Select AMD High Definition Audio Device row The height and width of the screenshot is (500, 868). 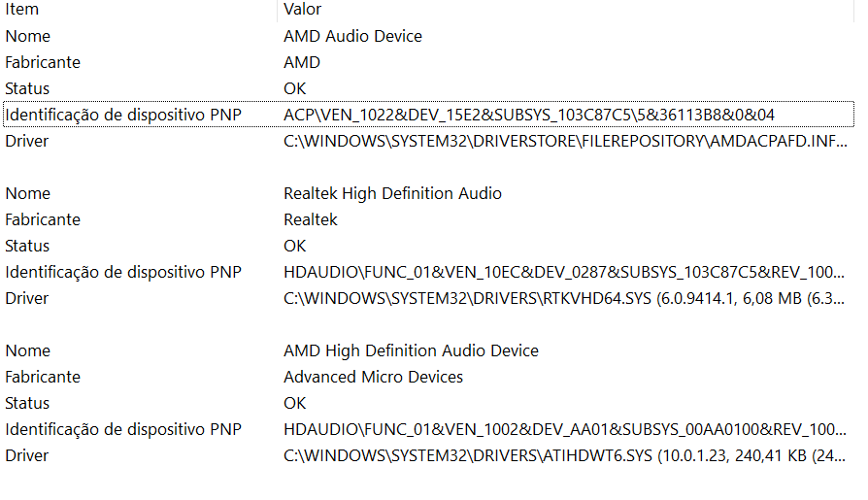coord(428,350)
